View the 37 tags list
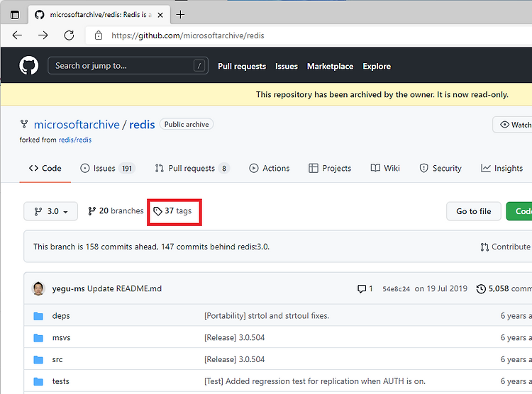The image size is (532, 394). [x=172, y=211]
